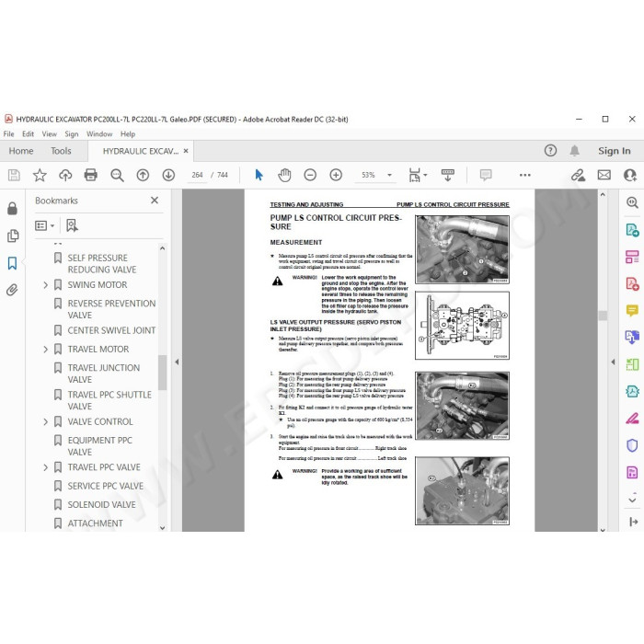Click the bookmarks list scrollbar thumb
The height and width of the screenshot is (644, 644).
click(162, 372)
